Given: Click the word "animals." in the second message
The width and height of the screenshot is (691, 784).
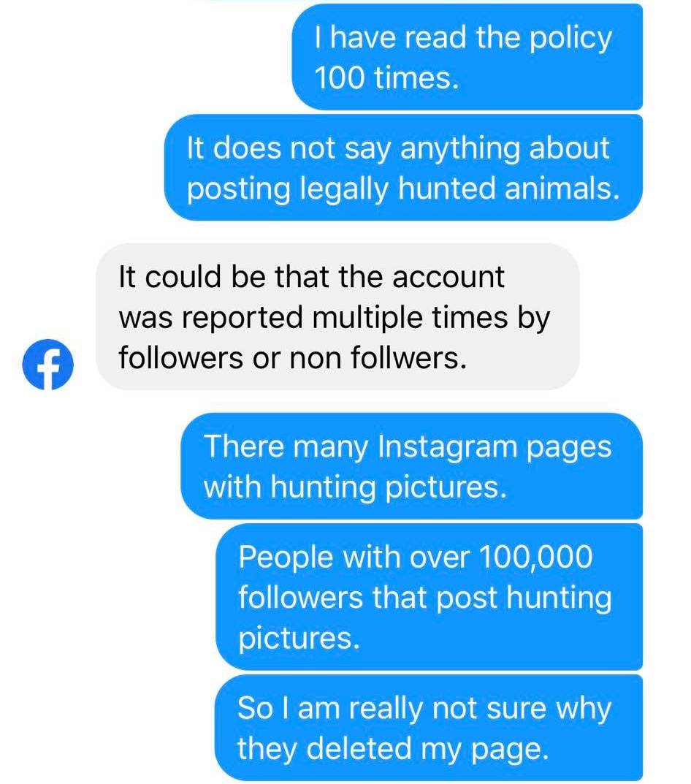Looking at the screenshot, I should [562, 189].
